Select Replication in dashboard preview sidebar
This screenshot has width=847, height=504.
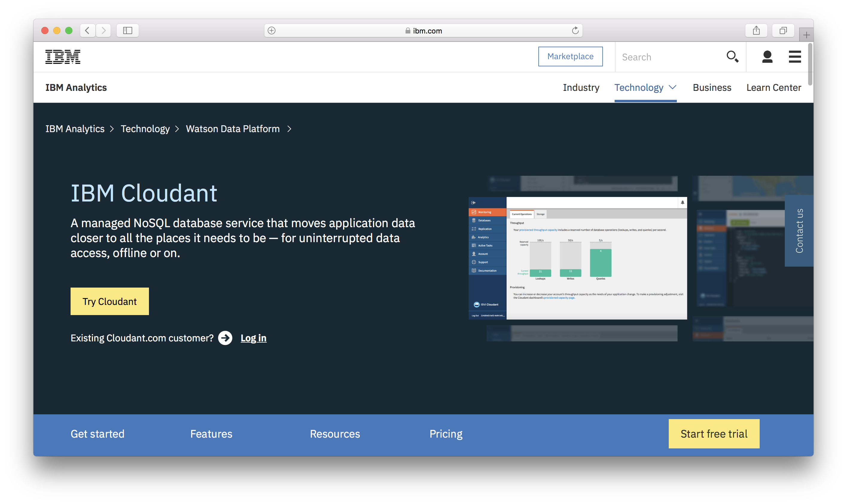[x=487, y=229]
